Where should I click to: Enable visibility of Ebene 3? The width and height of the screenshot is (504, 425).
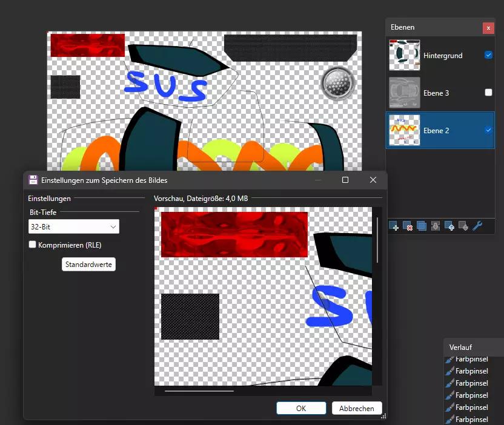coord(488,93)
